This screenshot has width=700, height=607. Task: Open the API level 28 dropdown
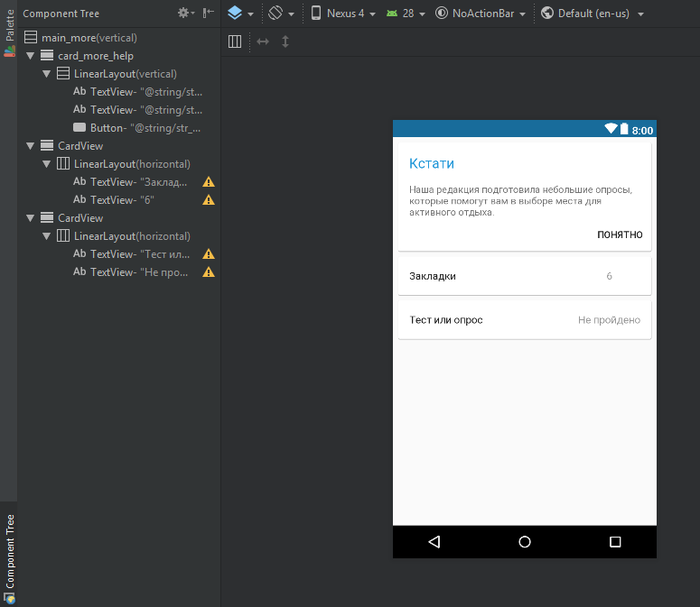tap(405, 13)
